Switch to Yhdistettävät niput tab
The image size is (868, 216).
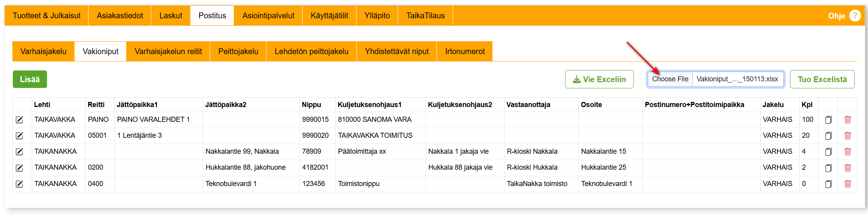click(397, 51)
